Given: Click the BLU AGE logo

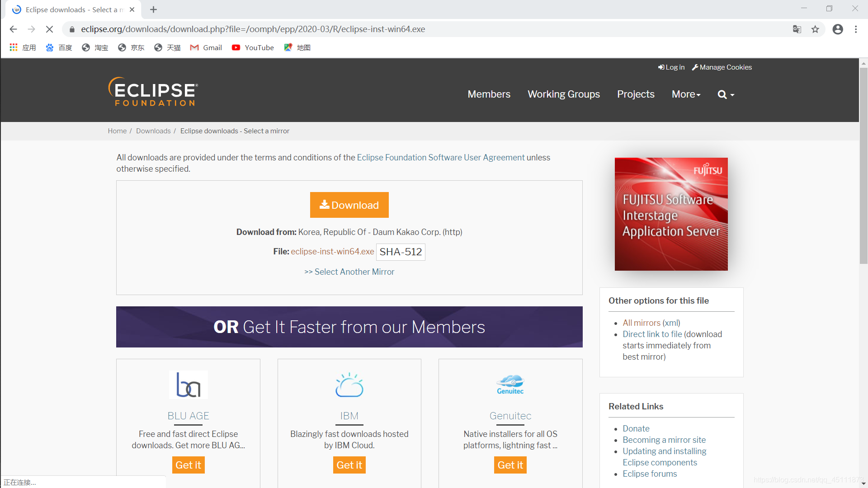Looking at the screenshot, I should (x=188, y=385).
